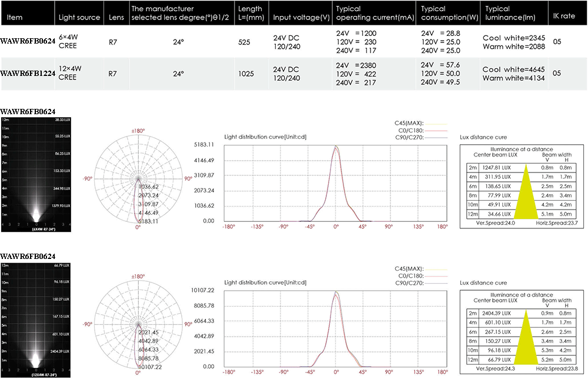Click the 'Typical luminance(lm)' column header
Viewport: 588px width, 379px height.
point(510,13)
